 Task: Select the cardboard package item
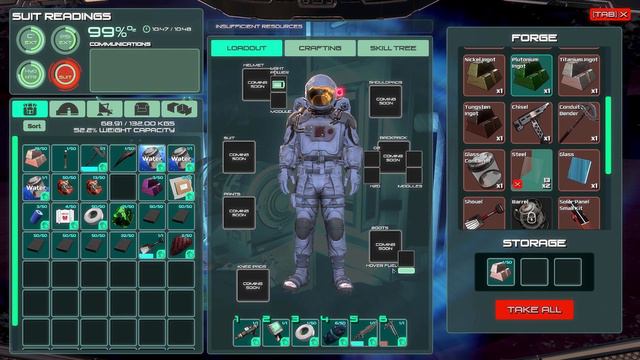tap(181, 187)
